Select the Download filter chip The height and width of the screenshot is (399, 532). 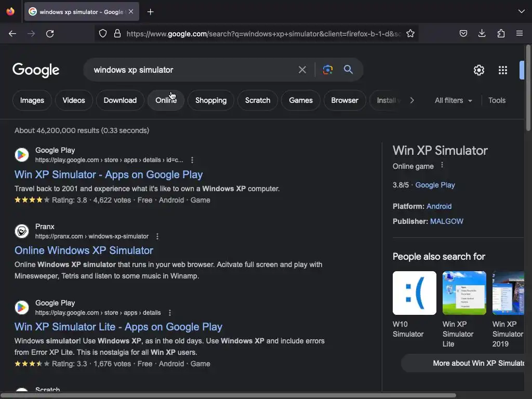120,100
